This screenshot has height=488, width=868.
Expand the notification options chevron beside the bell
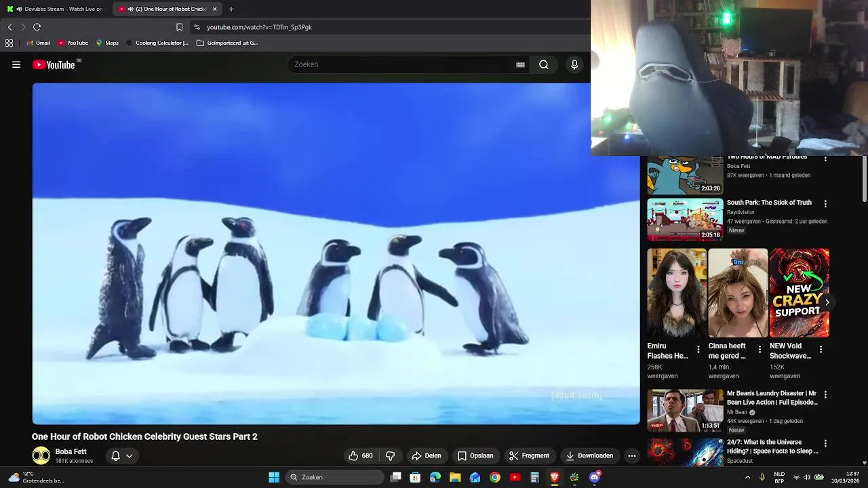[x=129, y=456]
